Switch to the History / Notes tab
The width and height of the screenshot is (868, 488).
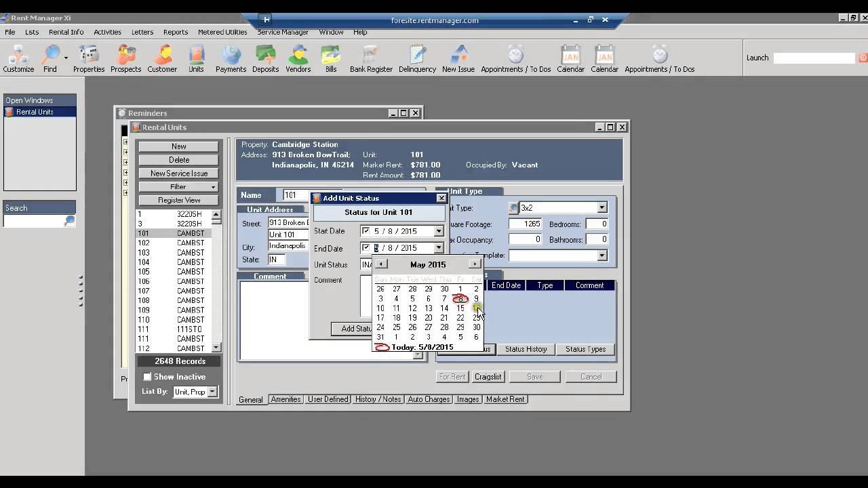[378, 399]
